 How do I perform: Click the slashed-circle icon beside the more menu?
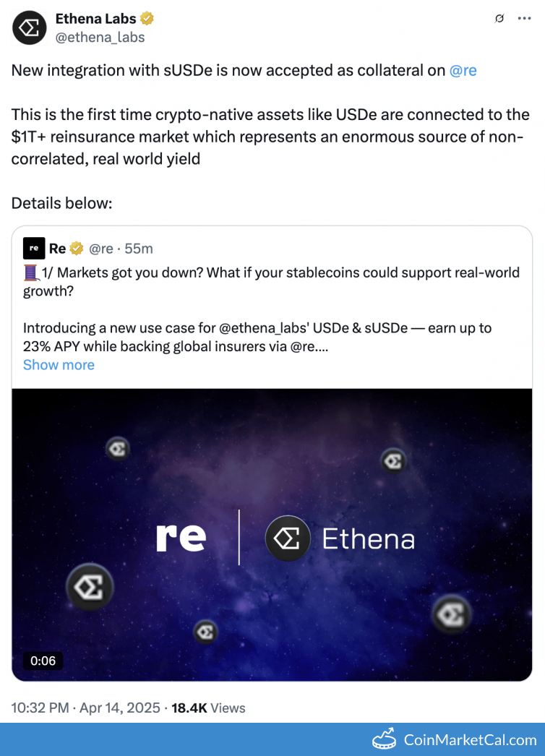(499, 19)
